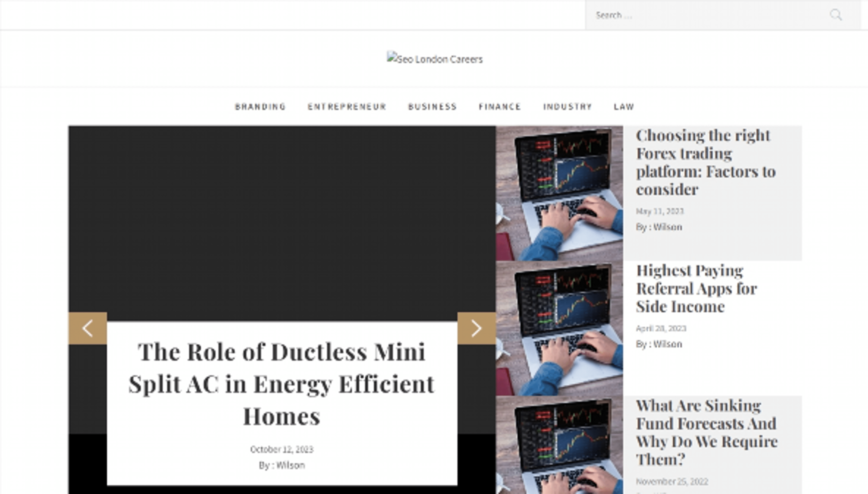The width and height of the screenshot is (868, 494).
Task: Click the Referral Apps article thumbnail
Action: point(559,328)
